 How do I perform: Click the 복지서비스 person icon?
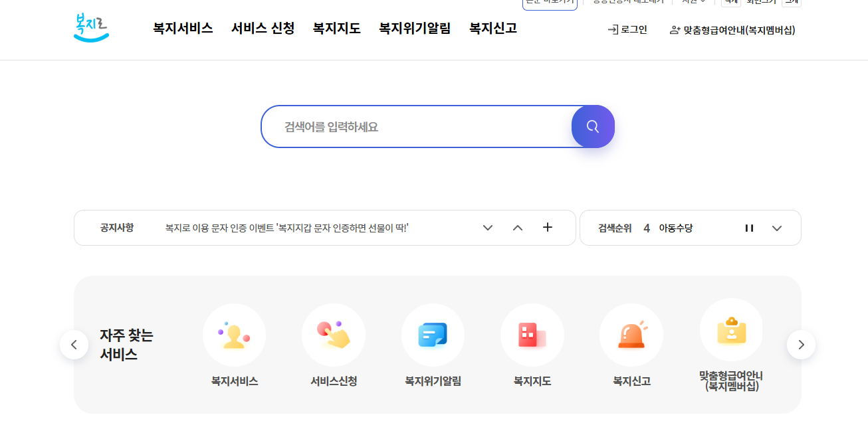click(x=234, y=335)
